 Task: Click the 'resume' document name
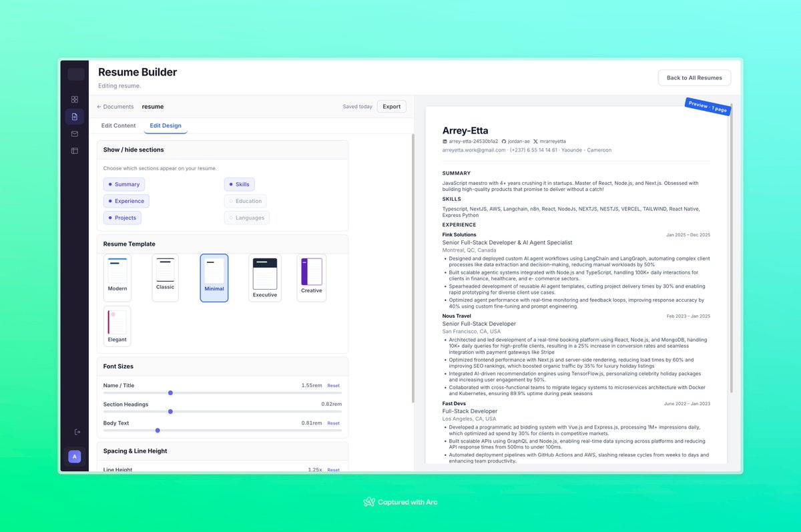[153, 107]
